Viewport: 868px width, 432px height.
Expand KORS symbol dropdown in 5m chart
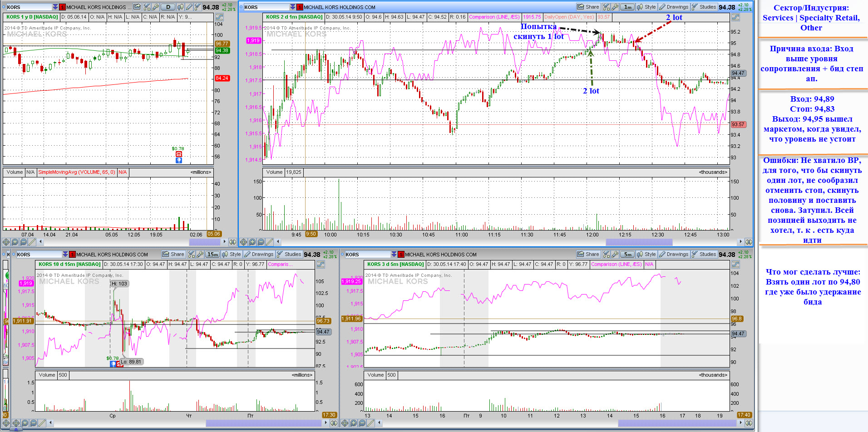click(394, 254)
